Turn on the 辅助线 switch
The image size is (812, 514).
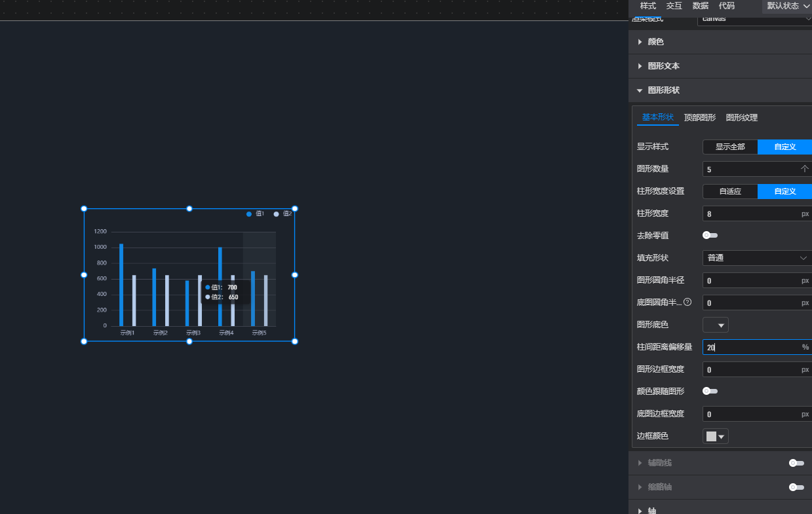click(x=796, y=463)
